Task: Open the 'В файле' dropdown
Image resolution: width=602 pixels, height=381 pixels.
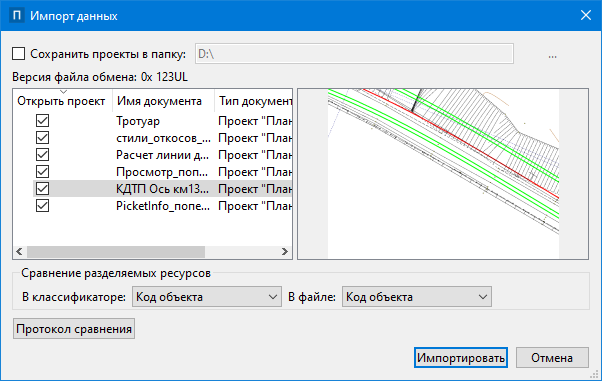Action: pos(417,297)
